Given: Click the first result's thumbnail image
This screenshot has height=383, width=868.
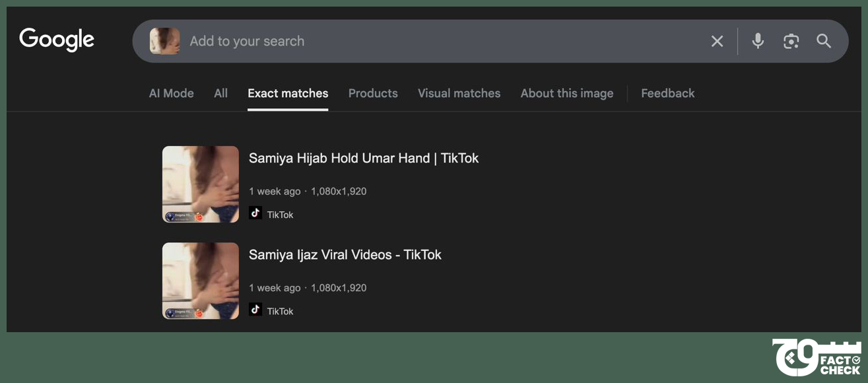Looking at the screenshot, I should (x=201, y=184).
